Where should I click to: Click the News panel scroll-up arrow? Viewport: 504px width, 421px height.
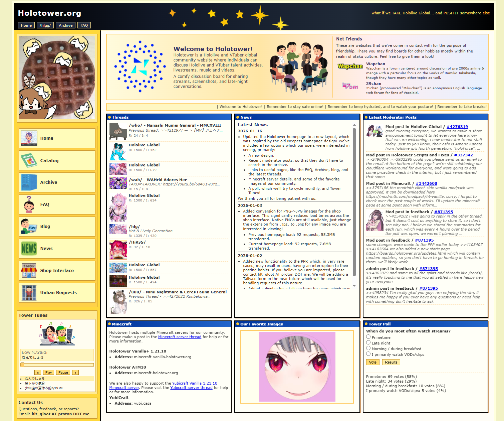click(354, 125)
